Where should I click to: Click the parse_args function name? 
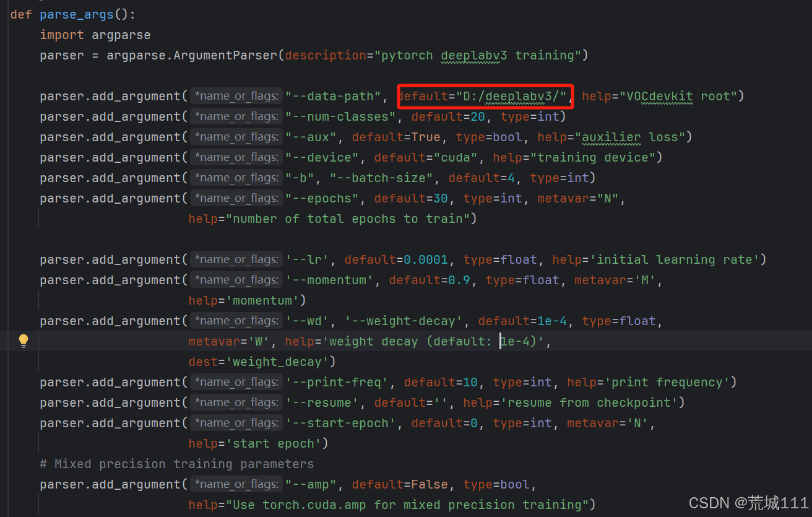click(76, 14)
